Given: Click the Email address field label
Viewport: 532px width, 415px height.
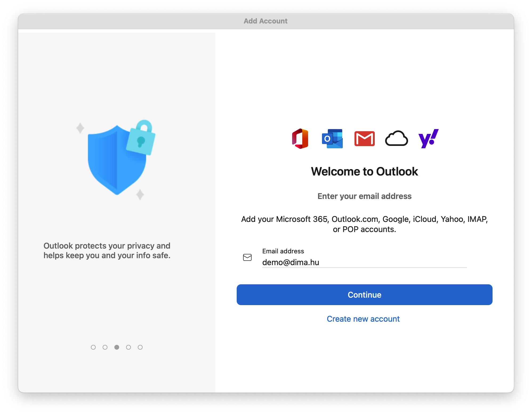Looking at the screenshot, I should coord(283,251).
